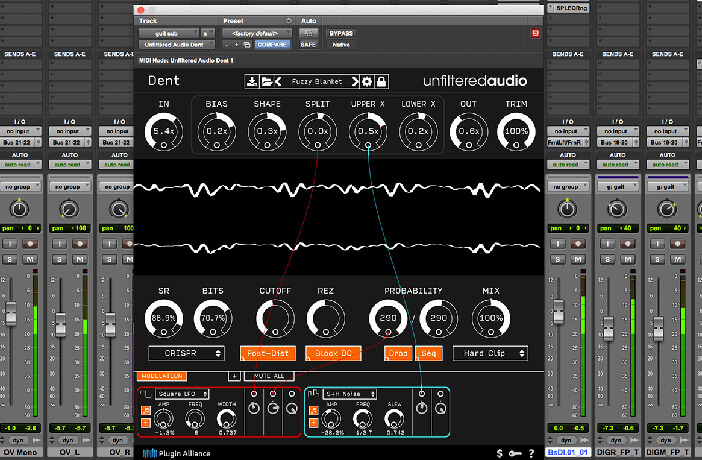Click the padlock lock icon

tap(381, 80)
